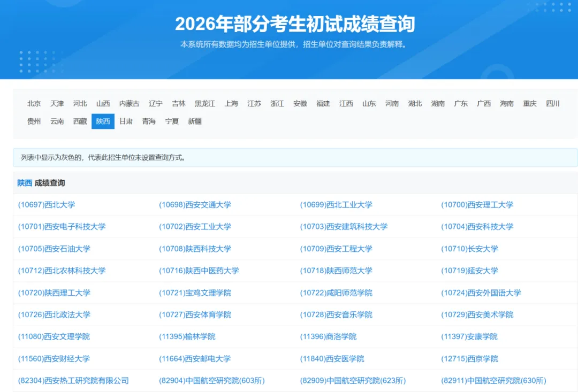
Task: Select the 青海 province tab
Action: pyautogui.click(x=149, y=121)
